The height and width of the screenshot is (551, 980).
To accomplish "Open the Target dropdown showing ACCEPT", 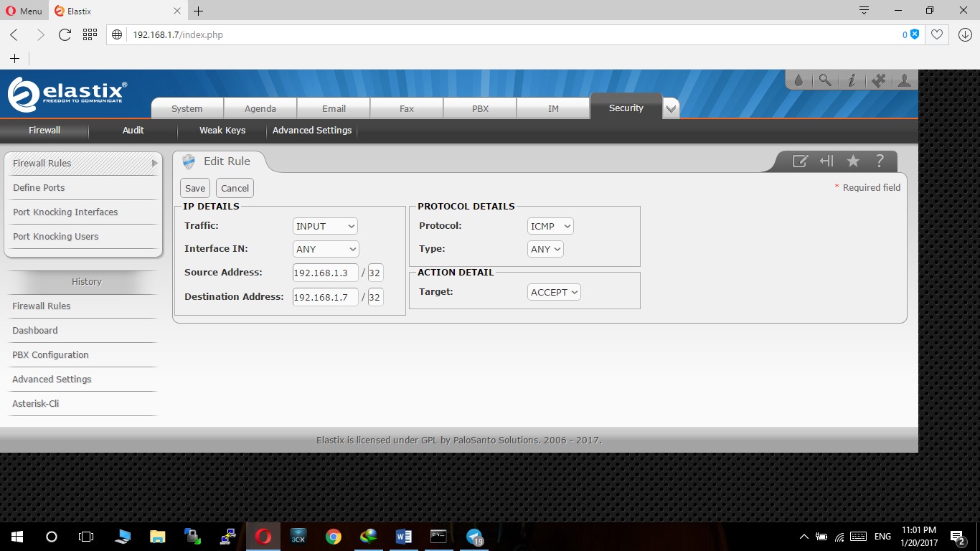I will (x=554, y=292).
